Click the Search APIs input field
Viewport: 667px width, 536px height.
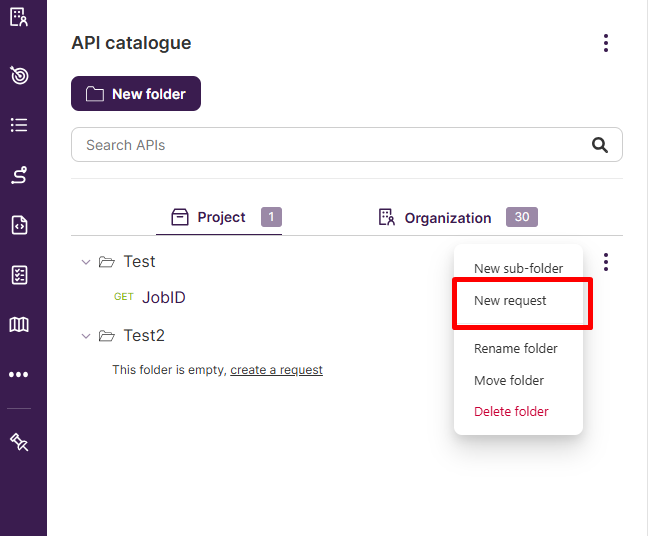330,145
